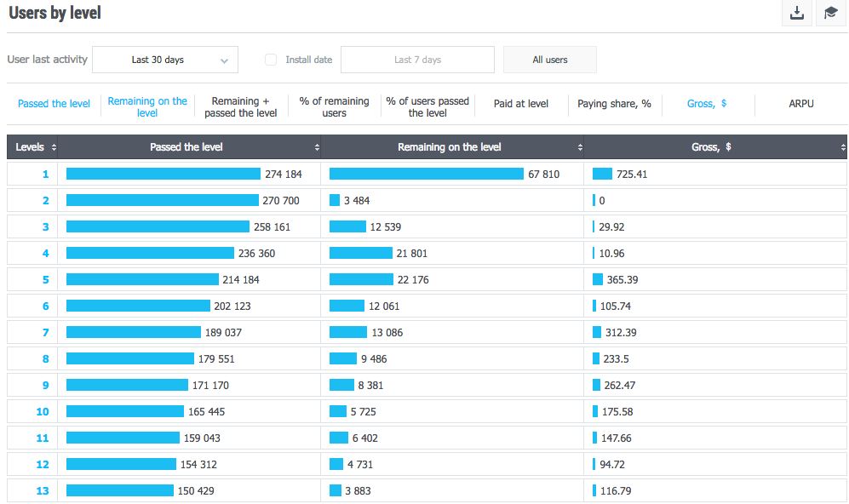Select the ARPU metric tab
The height and width of the screenshot is (504, 849).
800,104
